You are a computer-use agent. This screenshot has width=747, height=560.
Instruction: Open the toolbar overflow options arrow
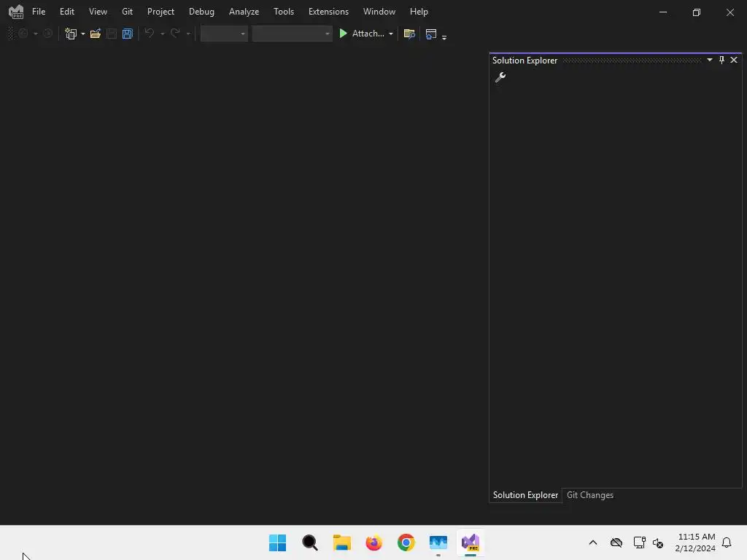point(444,36)
